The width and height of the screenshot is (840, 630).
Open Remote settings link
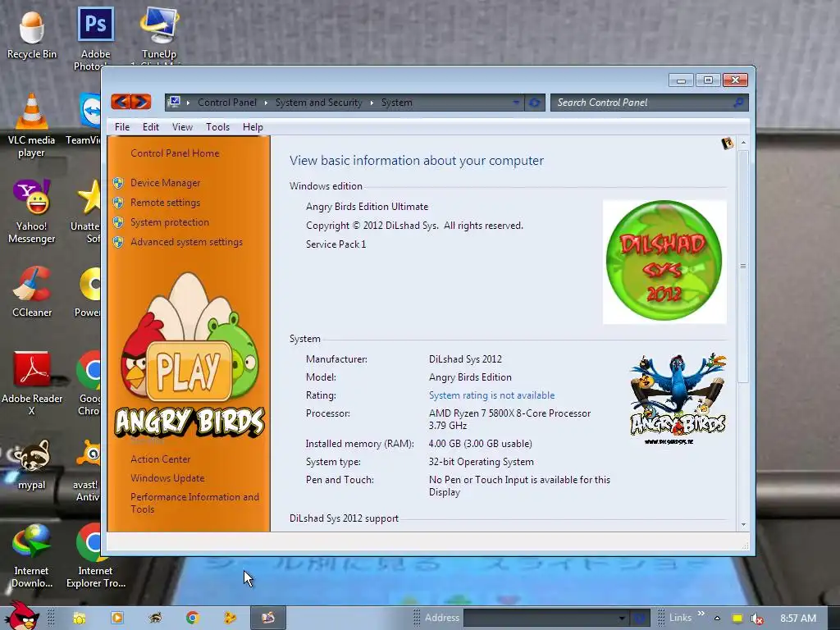coord(165,203)
